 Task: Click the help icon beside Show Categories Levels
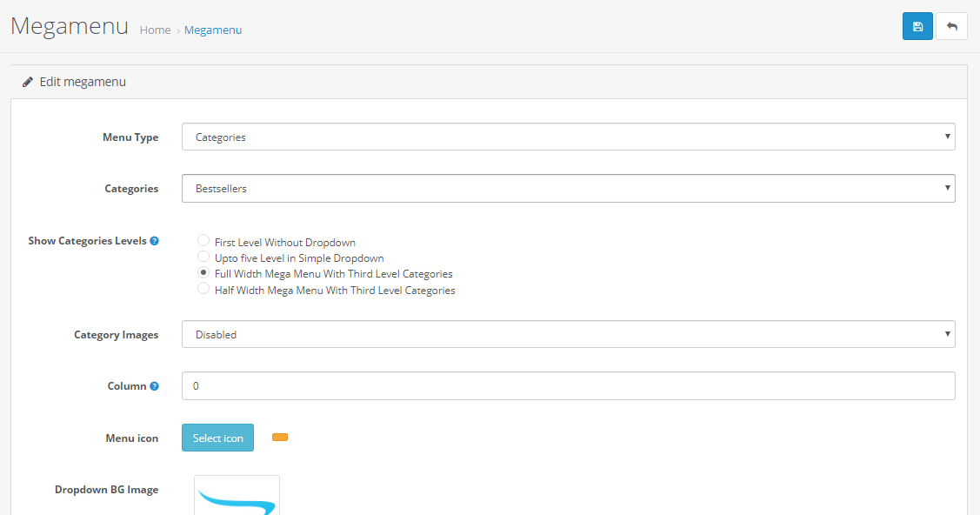[x=155, y=241]
